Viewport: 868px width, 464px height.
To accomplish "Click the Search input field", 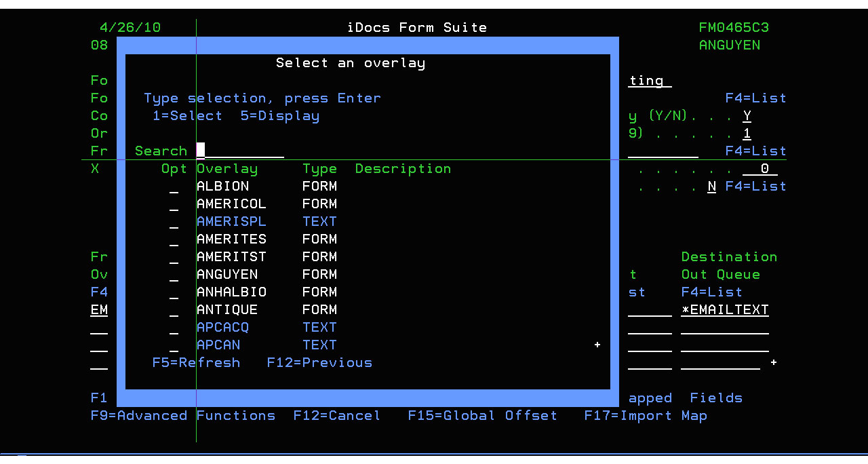I will 240,151.
